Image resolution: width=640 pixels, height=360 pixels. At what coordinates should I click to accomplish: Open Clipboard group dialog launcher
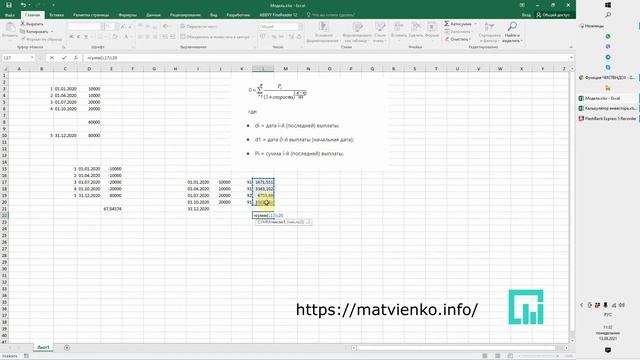point(63,47)
